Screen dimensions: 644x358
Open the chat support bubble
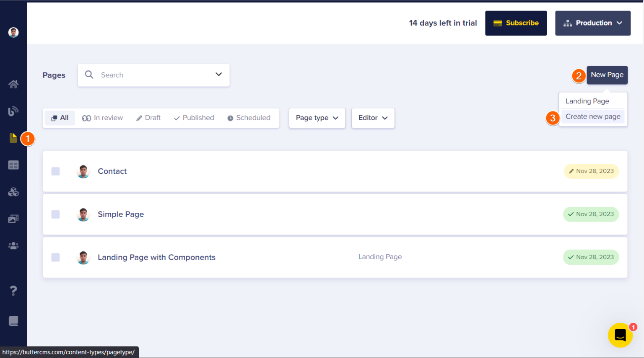620,335
